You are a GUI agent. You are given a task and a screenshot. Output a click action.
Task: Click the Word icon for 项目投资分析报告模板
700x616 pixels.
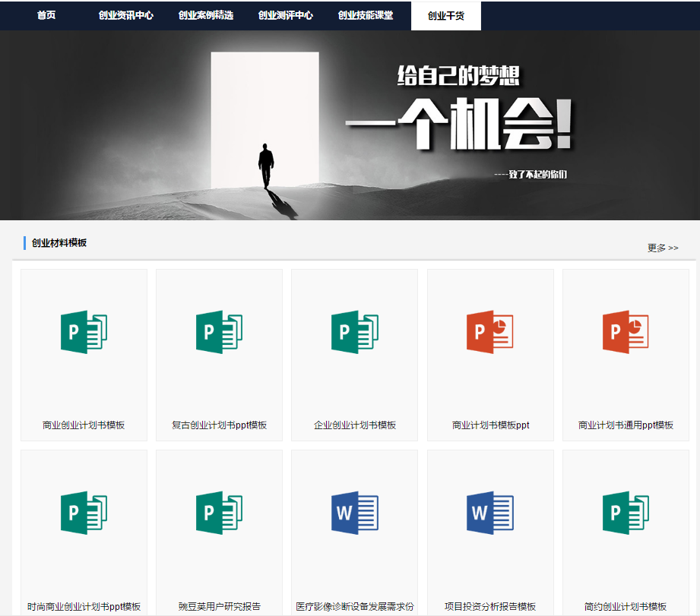click(x=489, y=513)
